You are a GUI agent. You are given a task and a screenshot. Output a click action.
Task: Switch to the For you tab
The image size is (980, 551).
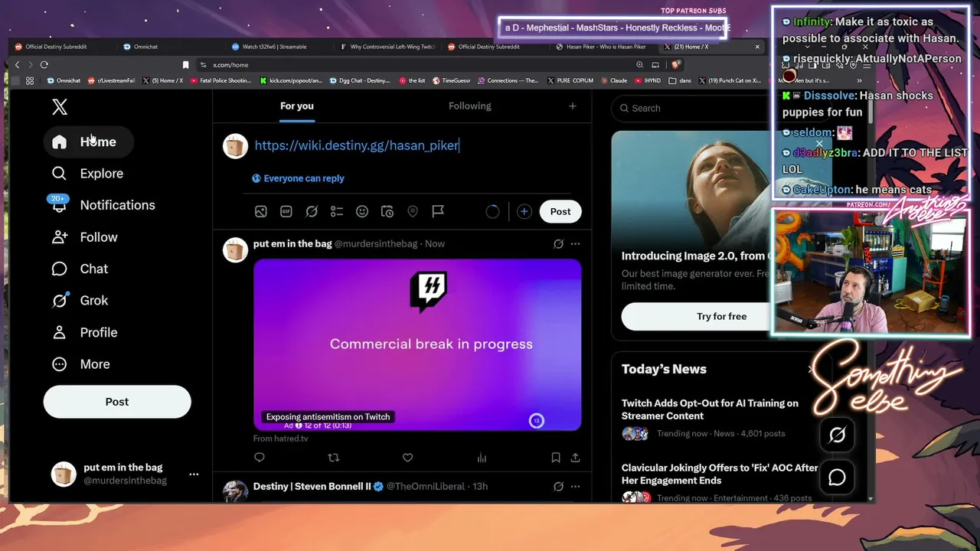tap(297, 106)
